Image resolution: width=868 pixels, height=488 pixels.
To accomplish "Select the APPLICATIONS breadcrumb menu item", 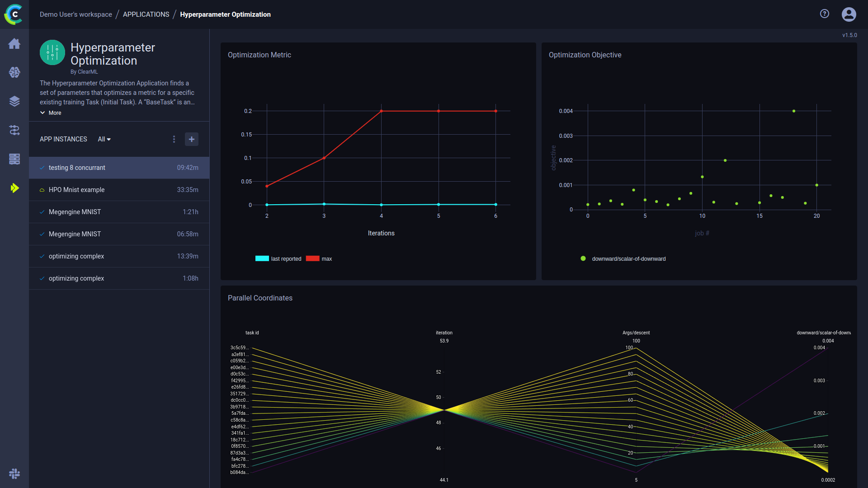I will (146, 14).
